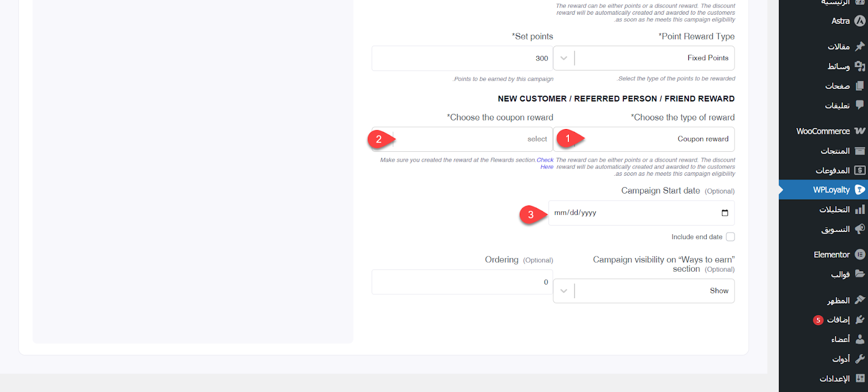Click the NEW CUSTOMER / REFERRED PERSON heading
The image size is (868, 392).
tap(616, 99)
